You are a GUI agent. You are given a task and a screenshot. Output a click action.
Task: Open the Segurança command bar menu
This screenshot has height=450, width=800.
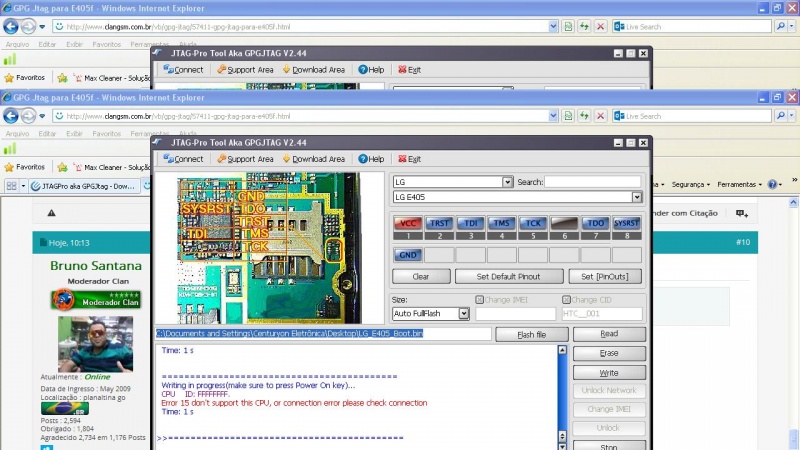(690, 185)
